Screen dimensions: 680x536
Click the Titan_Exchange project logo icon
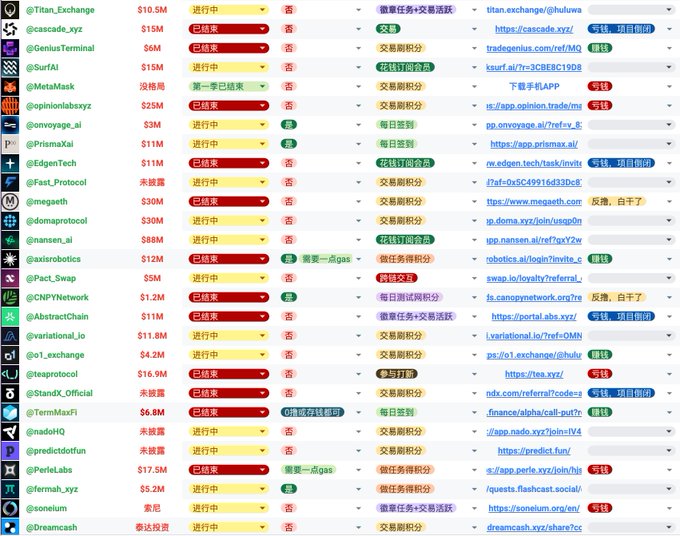tap(10, 10)
